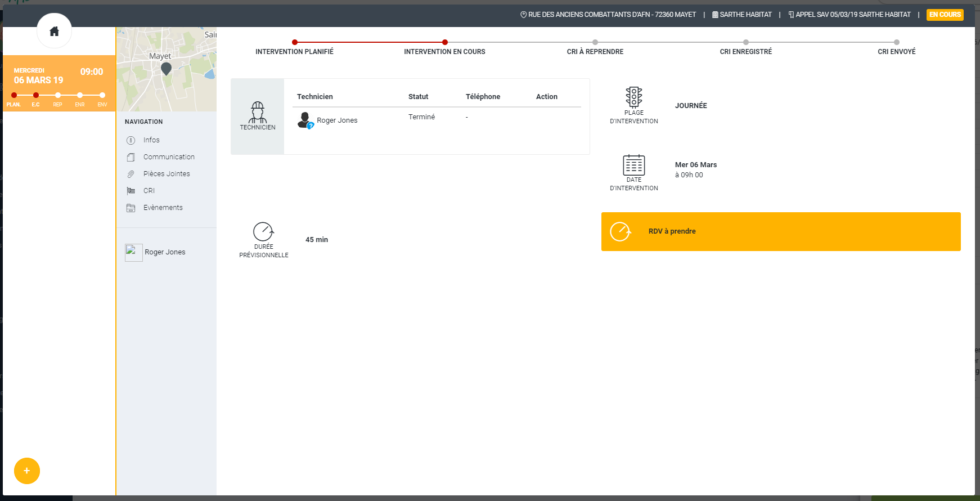Click the map location pin on Mayet
The height and width of the screenshot is (501, 980).
[166, 69]
